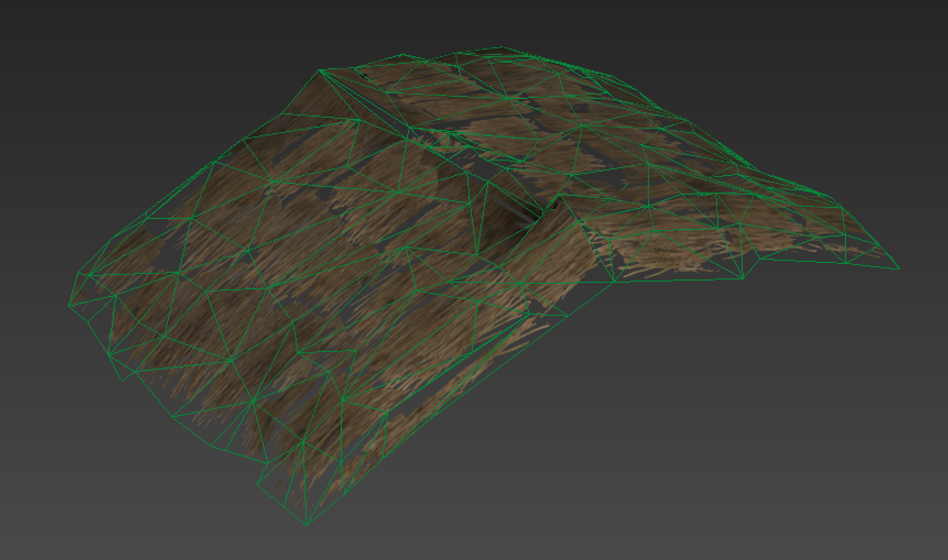Click the leftmost corner vertex of the wireframe
948x560 pixels.
point(69,305)
